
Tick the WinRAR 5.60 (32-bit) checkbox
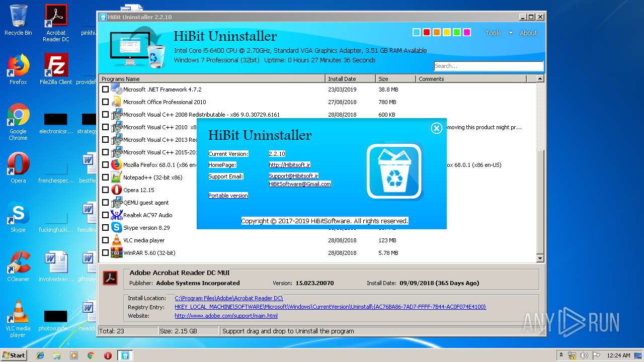(x=105, y=252)
